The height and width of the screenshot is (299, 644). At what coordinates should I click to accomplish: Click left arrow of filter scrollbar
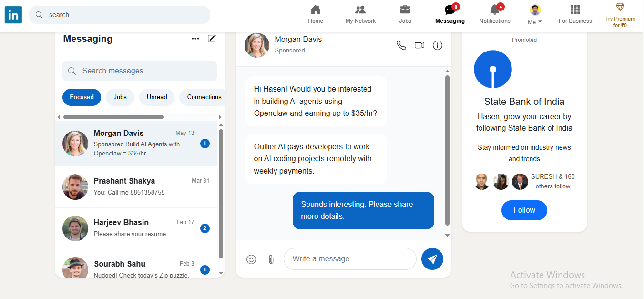59,117
